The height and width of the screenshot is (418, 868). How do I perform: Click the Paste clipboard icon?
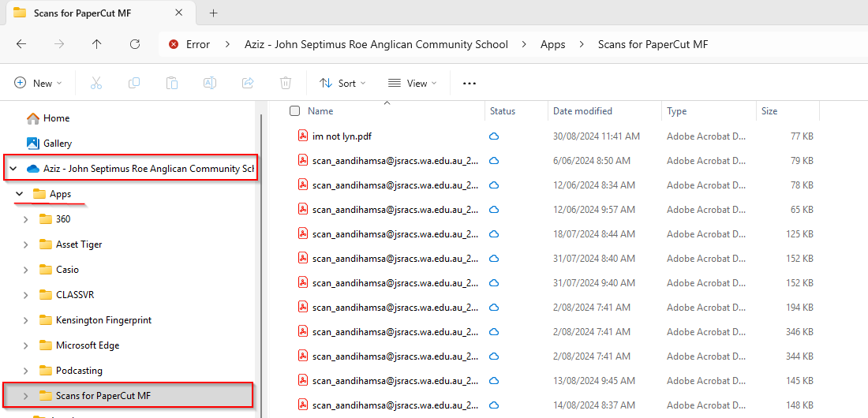pyautogui.click(x=172, y=83)
